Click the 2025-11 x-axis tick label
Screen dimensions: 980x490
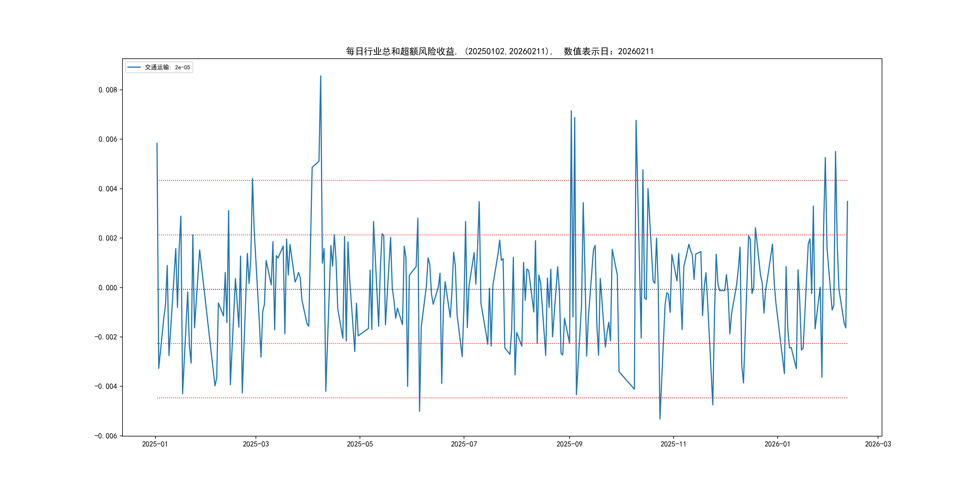(673, 444)
